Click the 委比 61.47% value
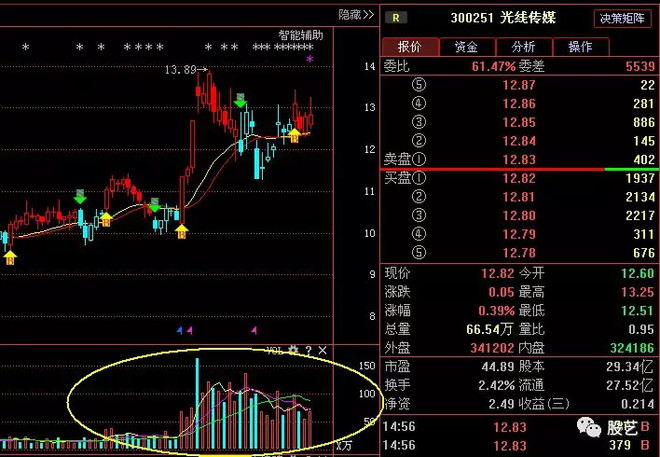The width and height of the screenshot is (660, 457). tap(493, 66)
